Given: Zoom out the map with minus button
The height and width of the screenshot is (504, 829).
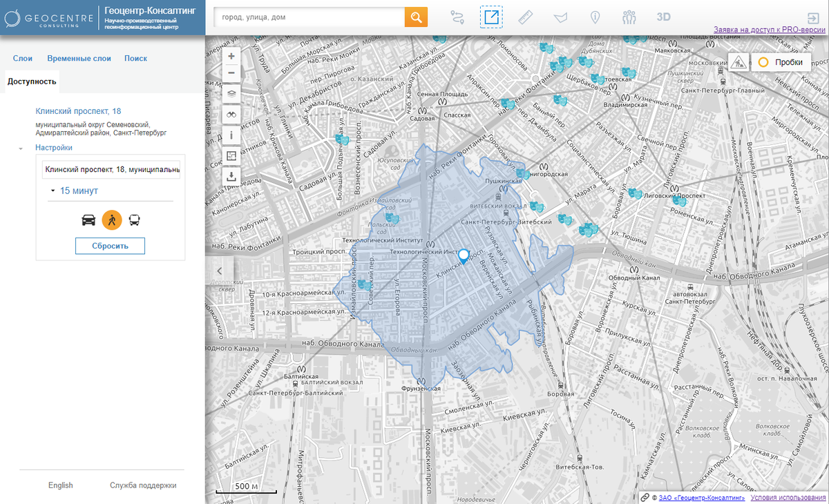Looking at the screenshot, I should pos(231,72).
